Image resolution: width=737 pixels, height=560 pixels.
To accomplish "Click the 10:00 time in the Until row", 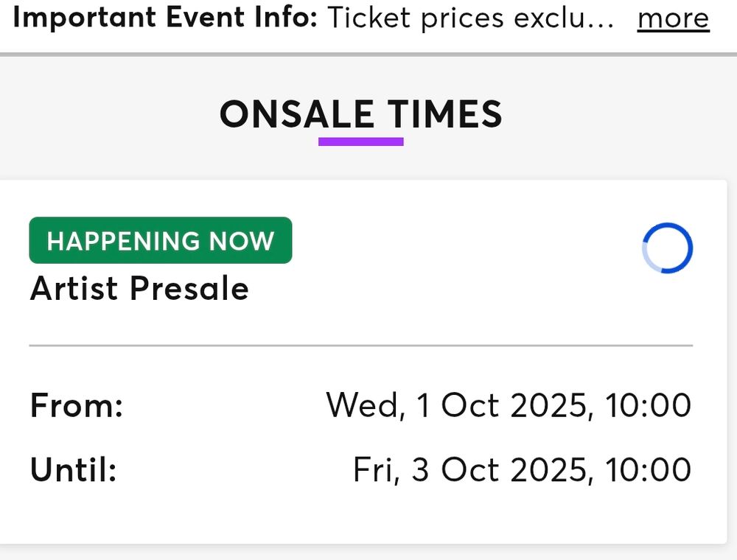I will click(x=648, y=470).
